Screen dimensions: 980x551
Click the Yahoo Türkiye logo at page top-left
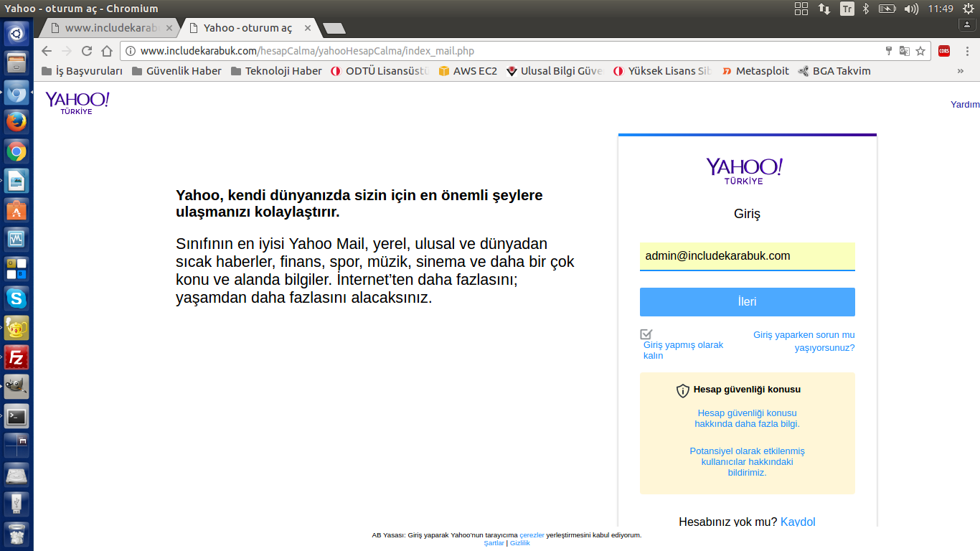(x=77, y=103)
